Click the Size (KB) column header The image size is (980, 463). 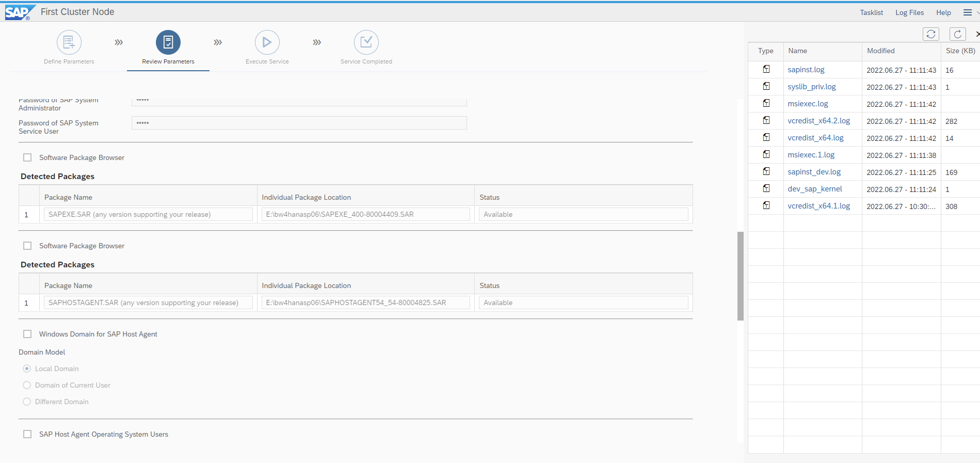960,51
